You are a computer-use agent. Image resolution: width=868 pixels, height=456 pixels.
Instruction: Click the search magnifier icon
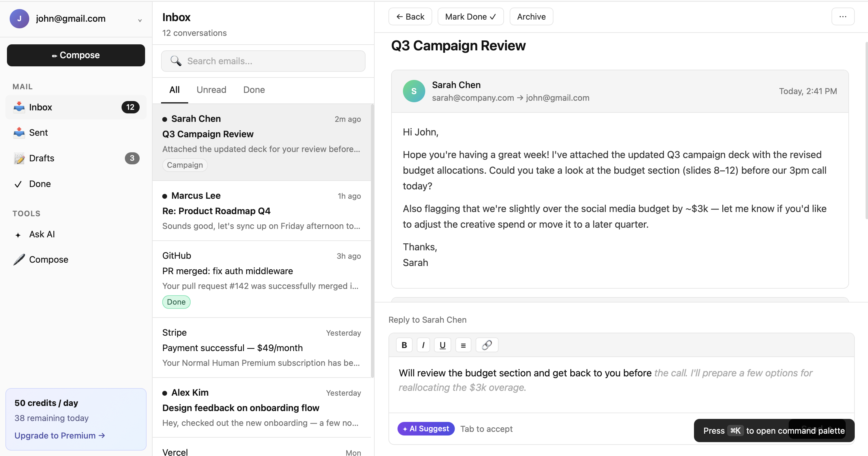(176, 61)
